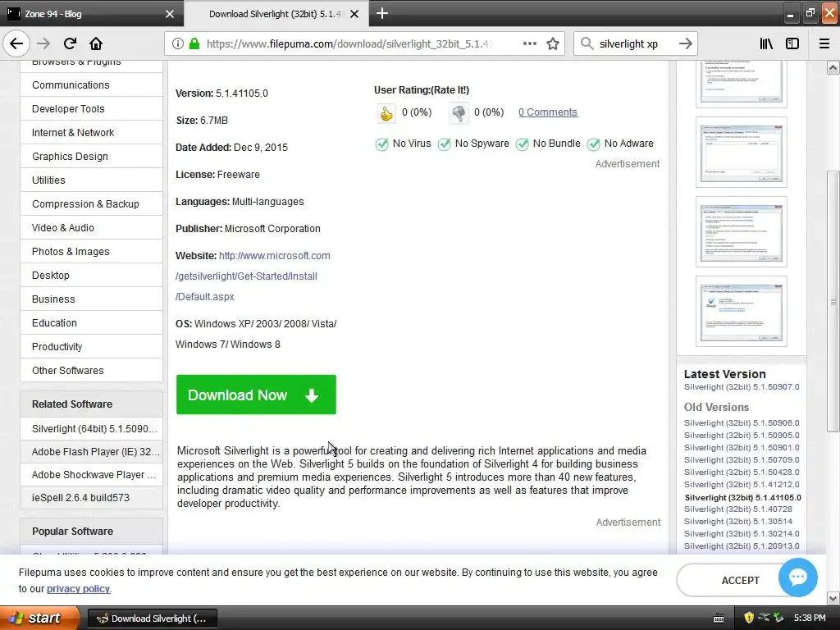The image size is (840, 630).
Task: Open the privacy policy link
Action: point(78,589)
